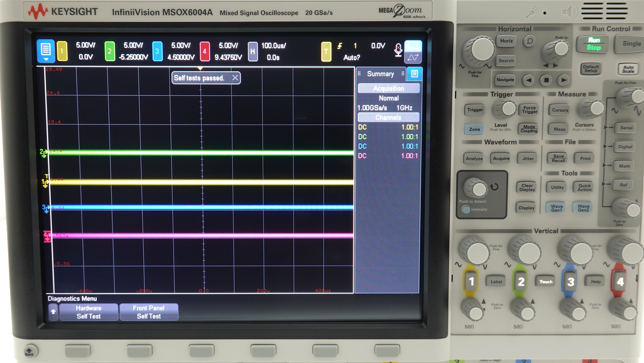644x363 pixels.
Task: Tap the navigate backward play arrow button
Action: click(529, 80)
